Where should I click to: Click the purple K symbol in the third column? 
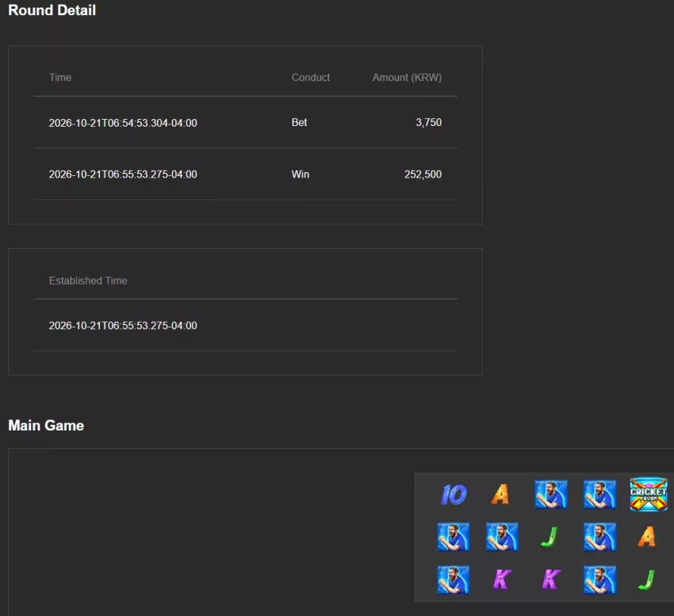[x=550, y=580]
